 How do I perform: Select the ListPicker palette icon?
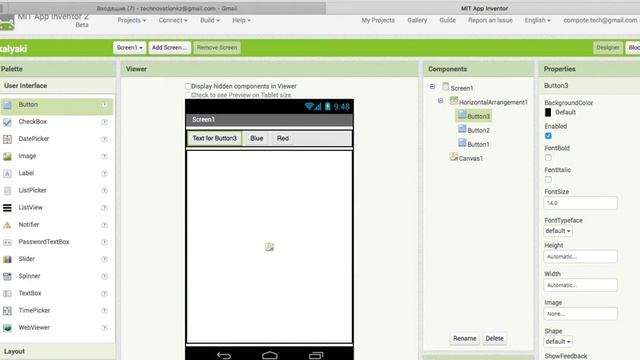coord(7,191)
